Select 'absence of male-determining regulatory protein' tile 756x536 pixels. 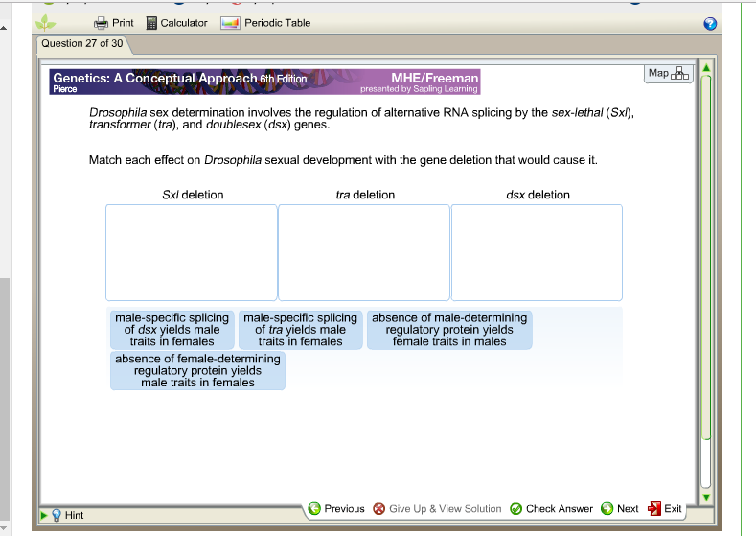click(449, 330)
